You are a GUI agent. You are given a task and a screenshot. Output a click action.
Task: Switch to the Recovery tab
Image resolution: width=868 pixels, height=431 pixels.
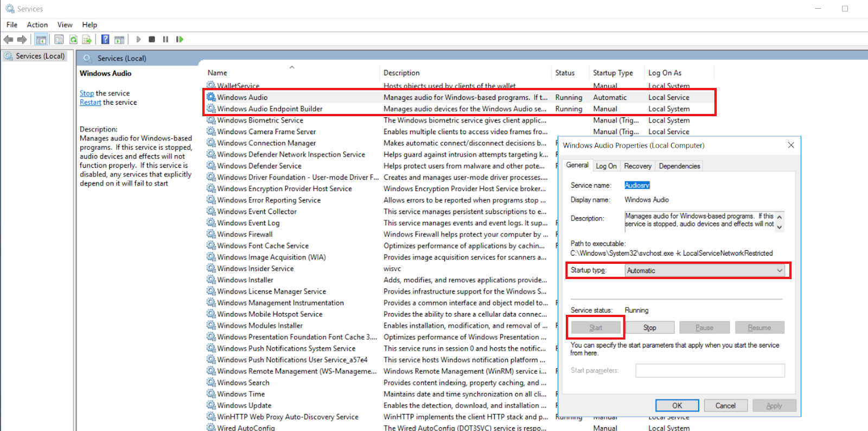tap(637, 166)
